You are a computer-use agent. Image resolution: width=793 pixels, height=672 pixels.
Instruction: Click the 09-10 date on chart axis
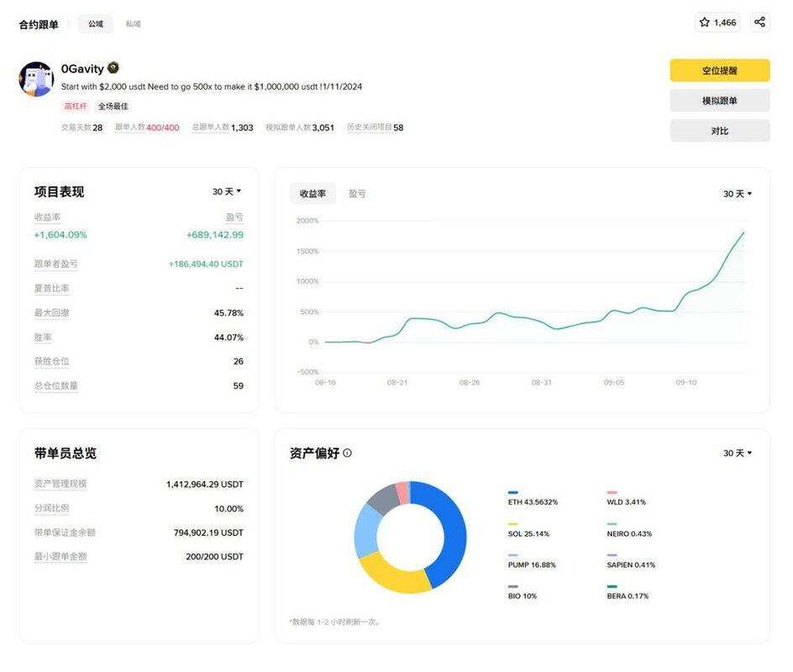pos(685,383)
